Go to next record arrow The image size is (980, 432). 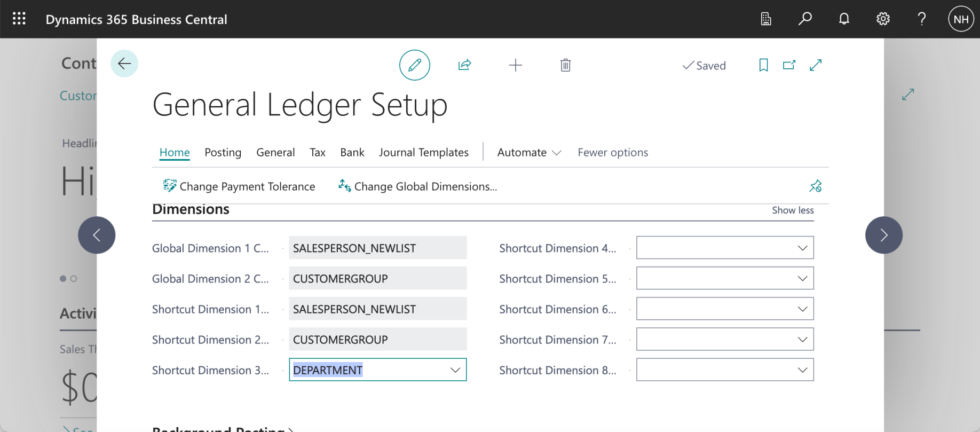pyautogui.click(x=884, y=235)
